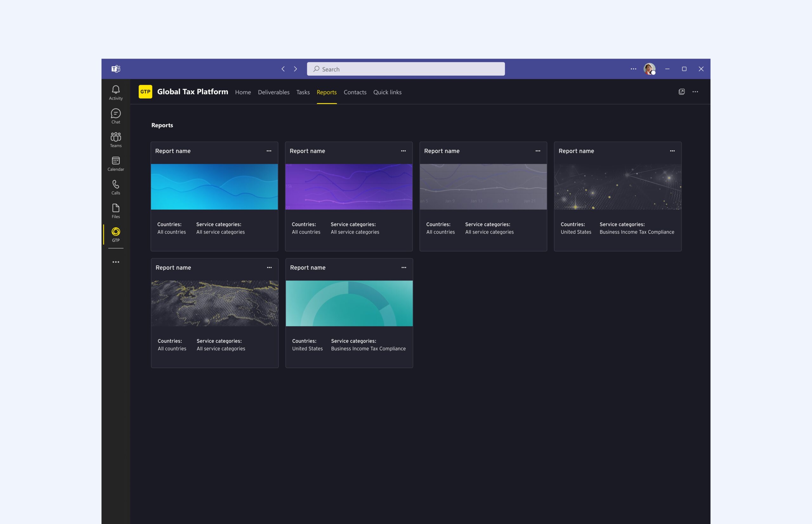Switch to the Tasks tab
This screenshot has height=524, width=812.
click(x=303, y=92)
